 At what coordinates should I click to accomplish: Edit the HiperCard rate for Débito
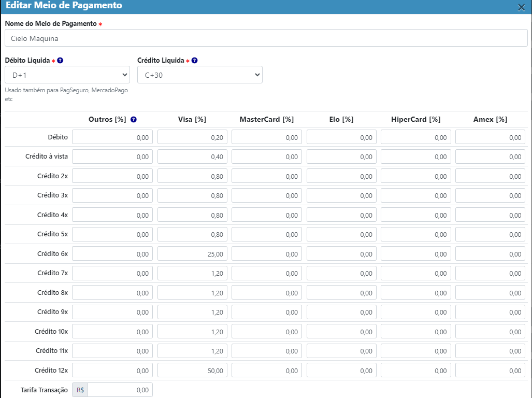click(415, 137)
